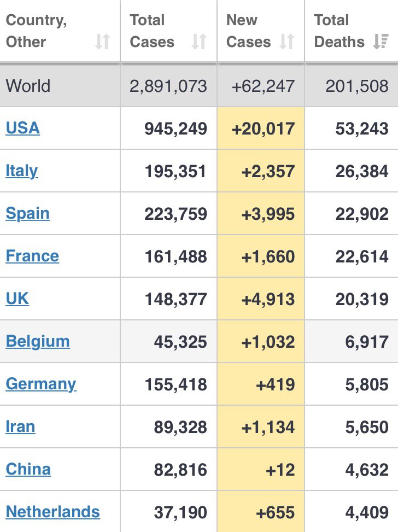398x532 pixels.
Task: Open the Iran country link
Action: (x=20, y=427)
